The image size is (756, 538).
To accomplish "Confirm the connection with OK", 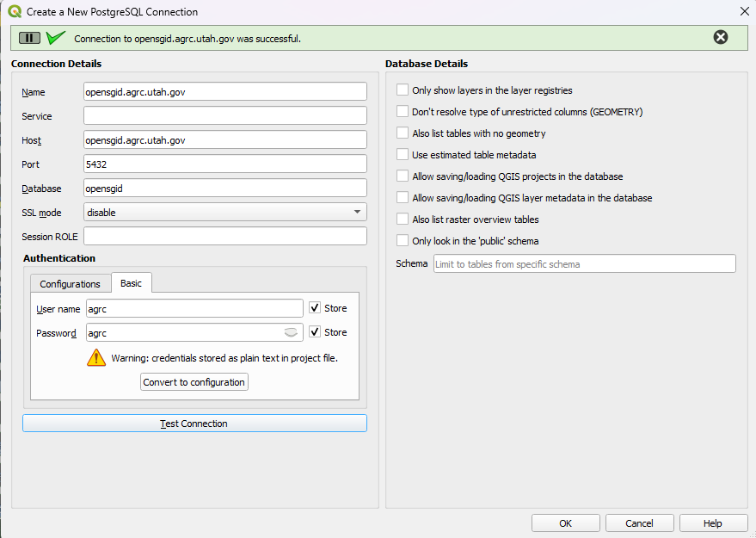I will pos(566,523).
